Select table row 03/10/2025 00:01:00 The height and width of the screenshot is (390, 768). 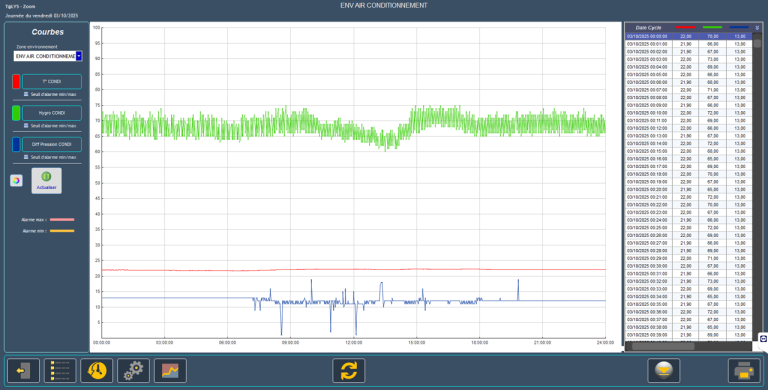point(689,44)
